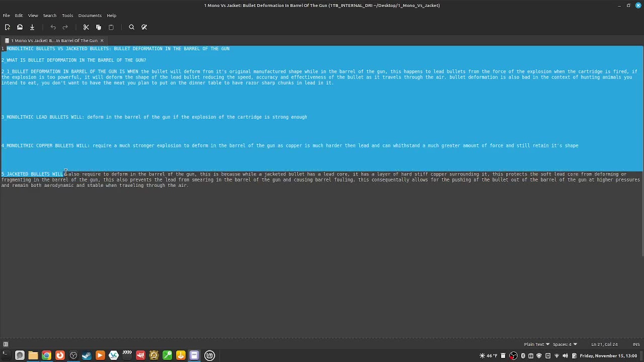Open the Tools menu

tap(67, 16)
